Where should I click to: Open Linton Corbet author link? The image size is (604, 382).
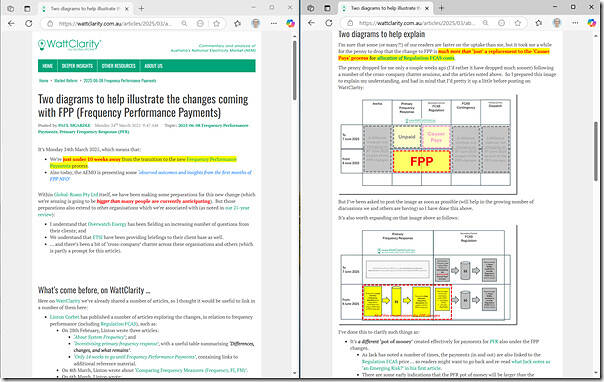click(64, 317)
